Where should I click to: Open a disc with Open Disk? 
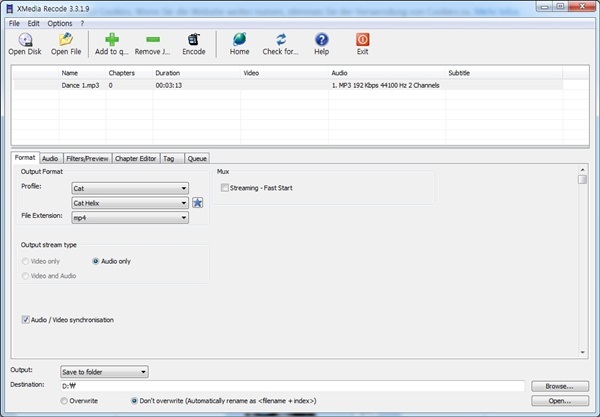coord(25,44)
